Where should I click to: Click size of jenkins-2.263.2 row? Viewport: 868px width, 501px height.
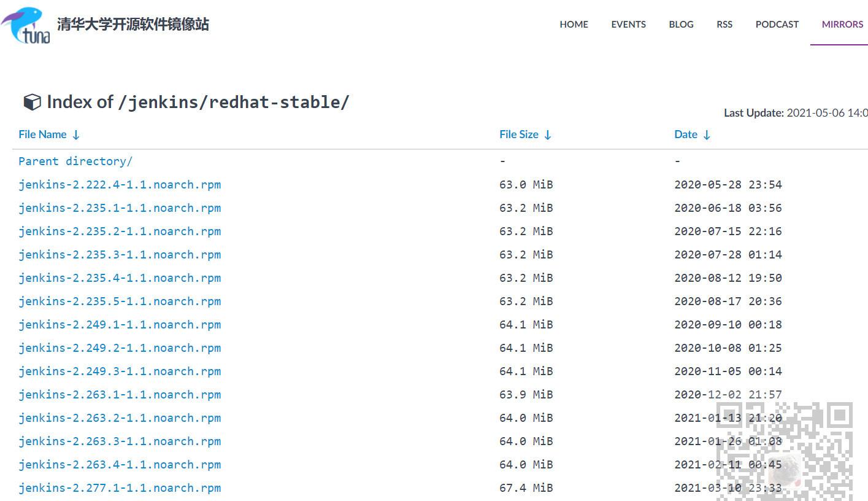click(526, 417)
